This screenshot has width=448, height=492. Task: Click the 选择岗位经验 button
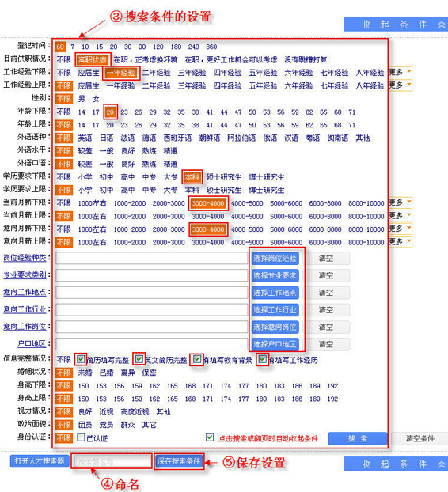pos(275,259)
